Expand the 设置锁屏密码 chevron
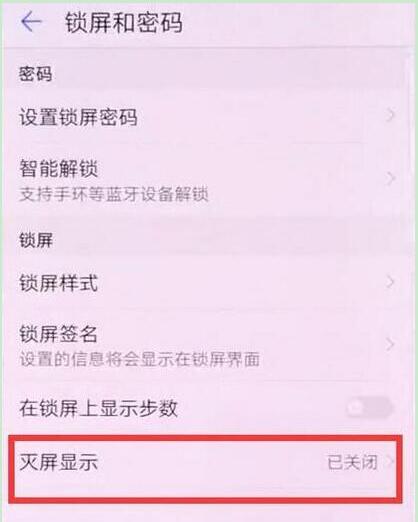The height and width of the screenshot is (522, 418). [x=389, y=115]
